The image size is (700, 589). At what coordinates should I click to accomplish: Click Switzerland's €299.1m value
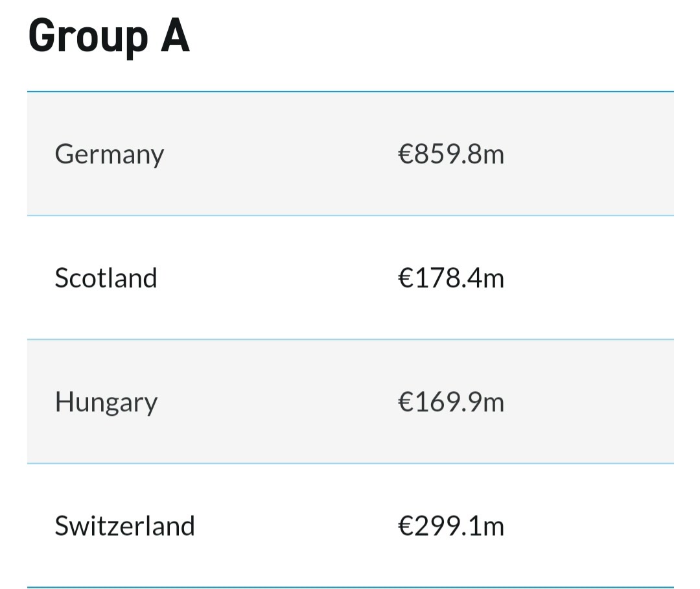[451, 525]
